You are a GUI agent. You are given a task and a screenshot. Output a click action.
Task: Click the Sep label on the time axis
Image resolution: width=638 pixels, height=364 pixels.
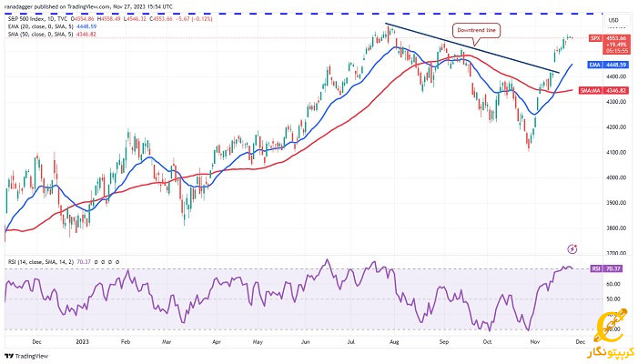pyautogui.click(x=444, y=342)
